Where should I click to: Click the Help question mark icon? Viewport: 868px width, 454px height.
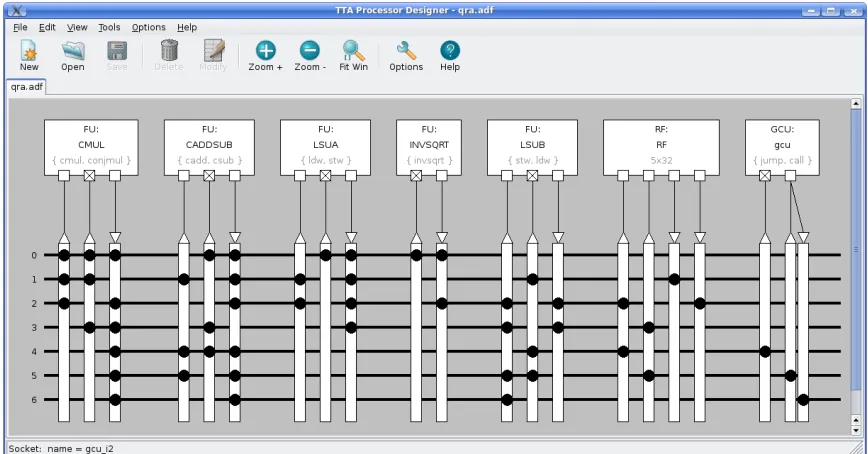(x=450, y=50)
